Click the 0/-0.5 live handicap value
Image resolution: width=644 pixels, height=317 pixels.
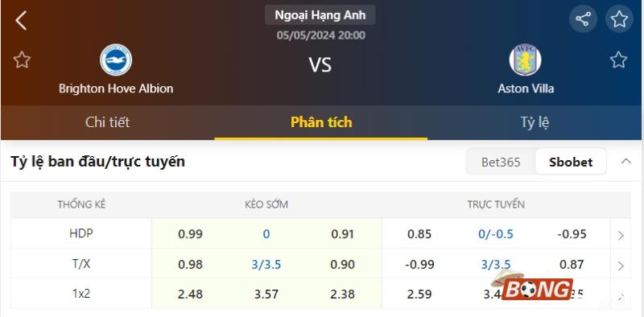496,234
